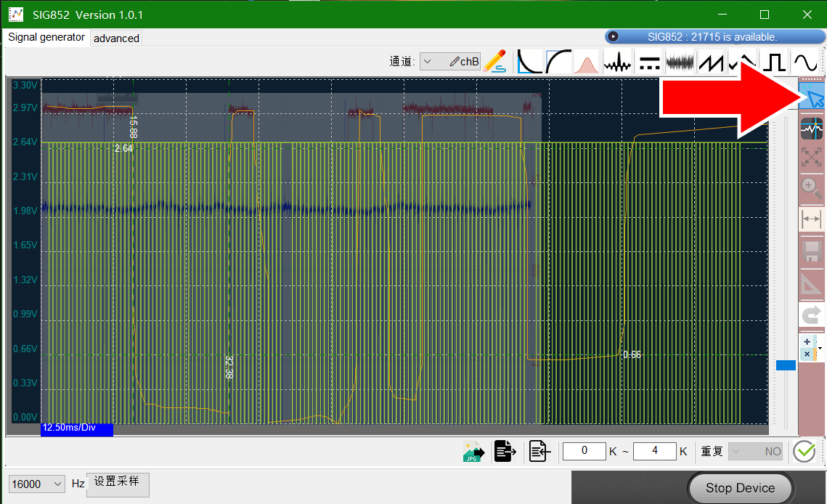827x504 pixels.
Task: Open the math operations plus-times icon
Action: (x=807, y=348)
